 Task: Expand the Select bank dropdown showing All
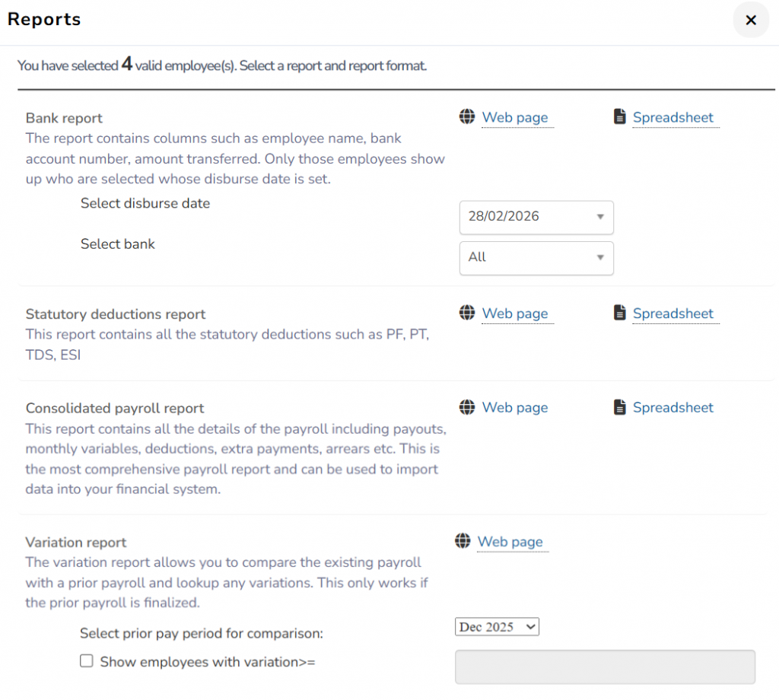point(536,258)
